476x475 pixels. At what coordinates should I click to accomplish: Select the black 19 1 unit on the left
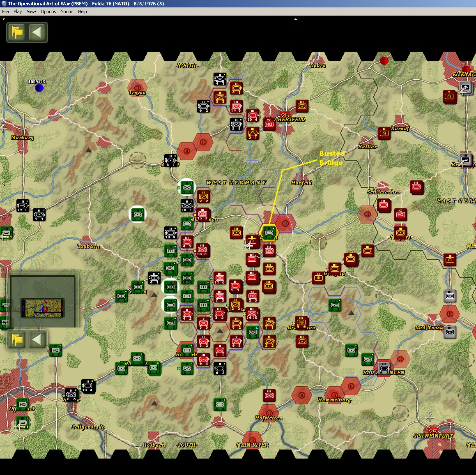click(x=23, y=205)
